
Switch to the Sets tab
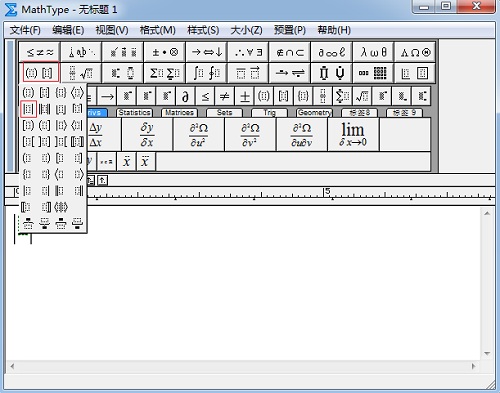point(224,113)
